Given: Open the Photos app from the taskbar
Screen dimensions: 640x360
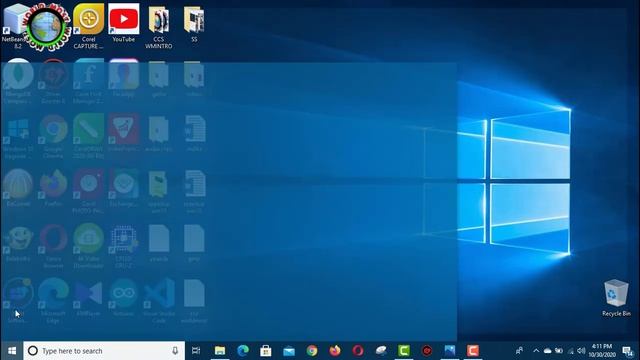Looking at the screenshot, I should tap(450, 351).
